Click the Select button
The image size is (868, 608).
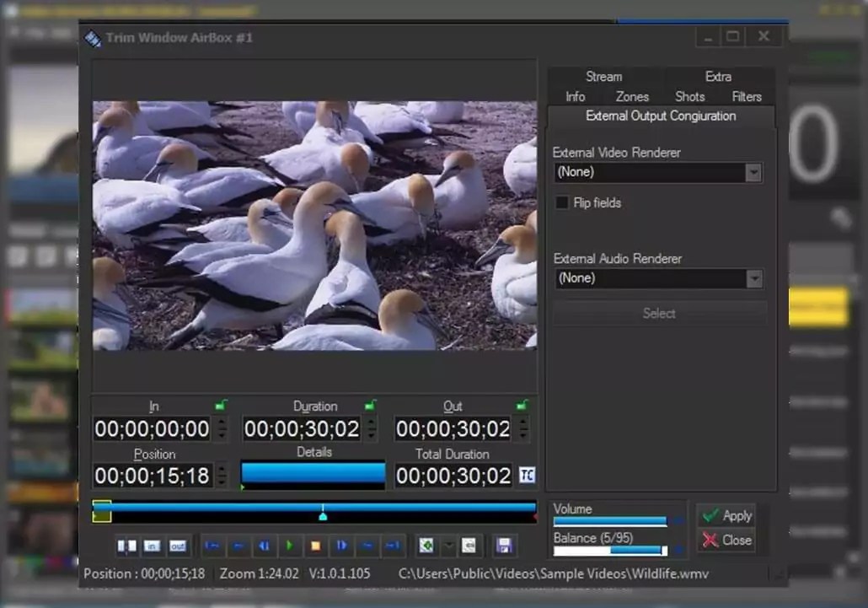point(659,314)
